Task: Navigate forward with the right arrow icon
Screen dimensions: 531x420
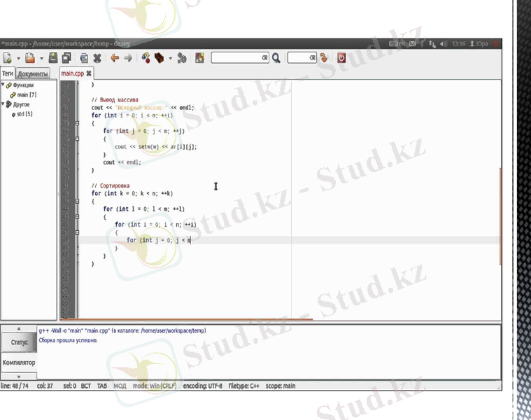Action: click(128, 58)
